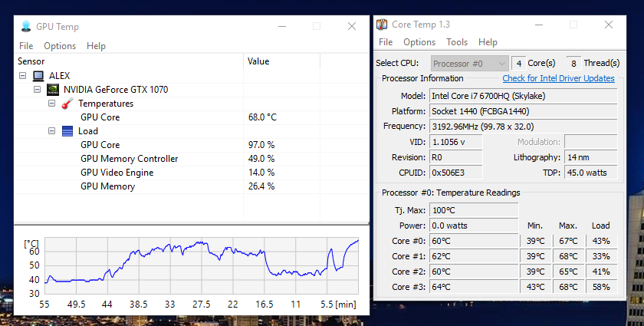The width and height of the screenshot is (644, 326).
Task: Click the NVIDIA logo icon in sensor tree
Action: pos(53,90)
